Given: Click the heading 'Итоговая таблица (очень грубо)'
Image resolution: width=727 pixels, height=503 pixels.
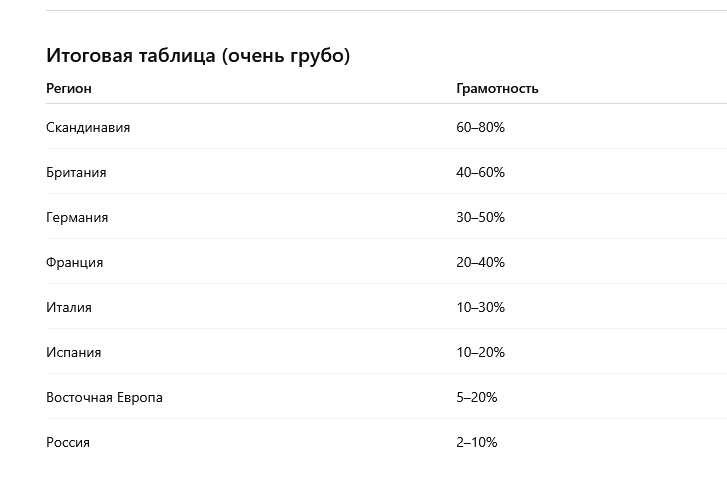Looking at the screenshot, I should click(x=198, y=56).
